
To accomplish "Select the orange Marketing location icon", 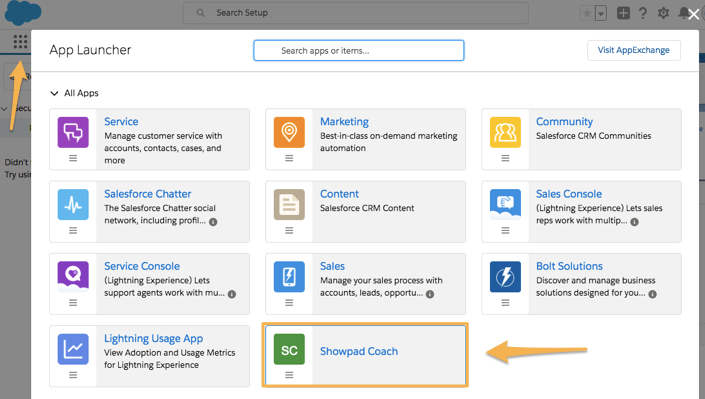I will 289,132.
